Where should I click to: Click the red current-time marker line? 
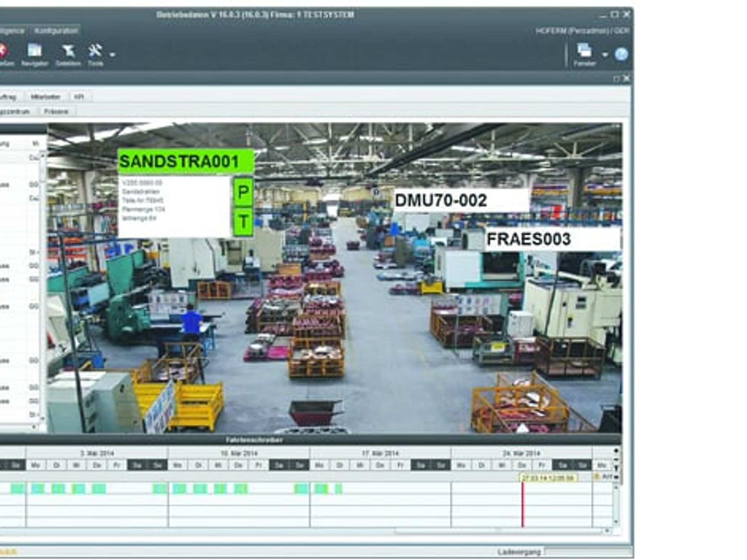[523, 505]
